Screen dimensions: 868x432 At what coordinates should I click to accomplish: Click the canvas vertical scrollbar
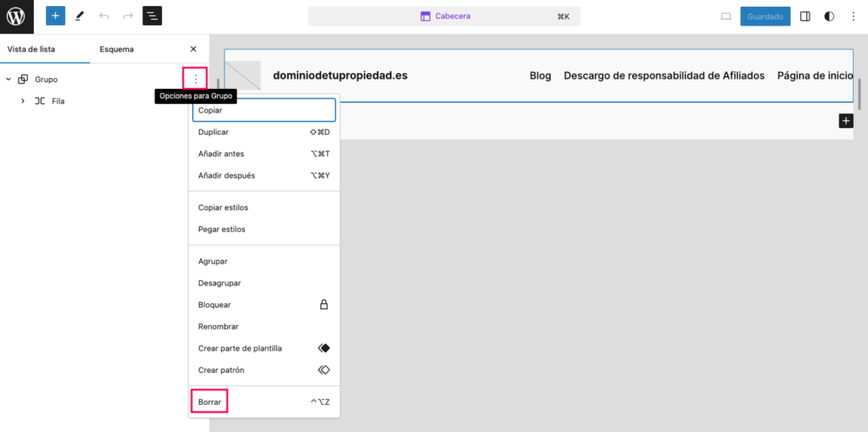point(860,94)
